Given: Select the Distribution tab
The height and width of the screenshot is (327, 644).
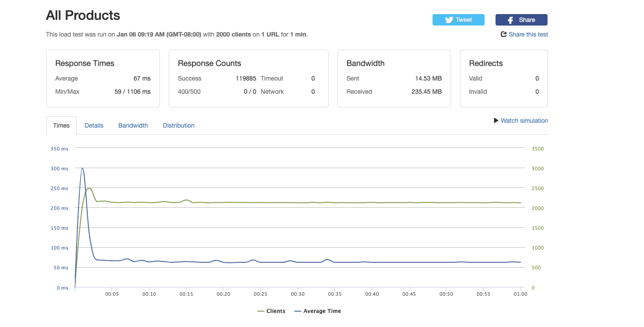Looking at the screenshot, I should 178,125.
